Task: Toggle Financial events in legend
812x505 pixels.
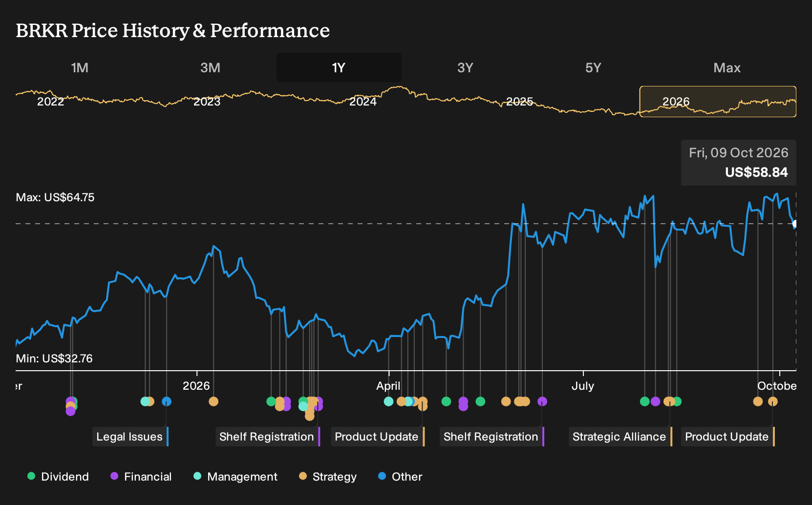Action: point(141,477)
